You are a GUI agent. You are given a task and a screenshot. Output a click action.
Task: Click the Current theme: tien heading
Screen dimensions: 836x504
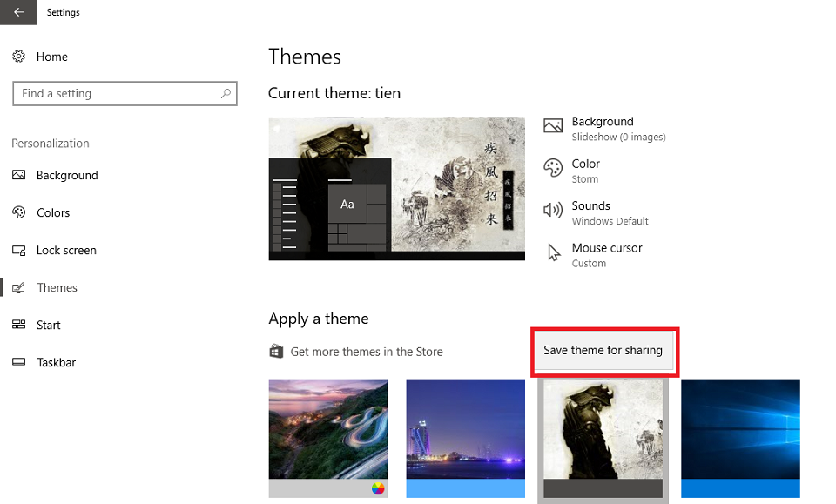coord(334,93)
